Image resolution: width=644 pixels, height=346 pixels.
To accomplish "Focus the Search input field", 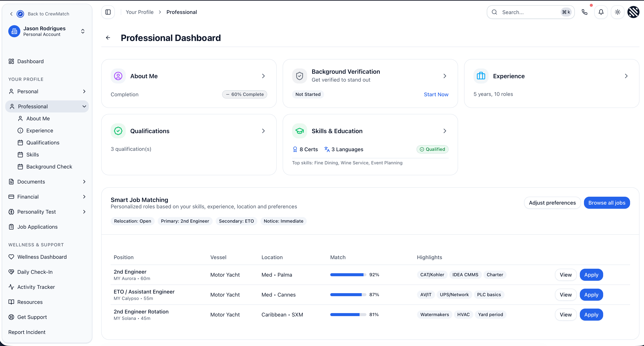I will click(x=531, y=12).
